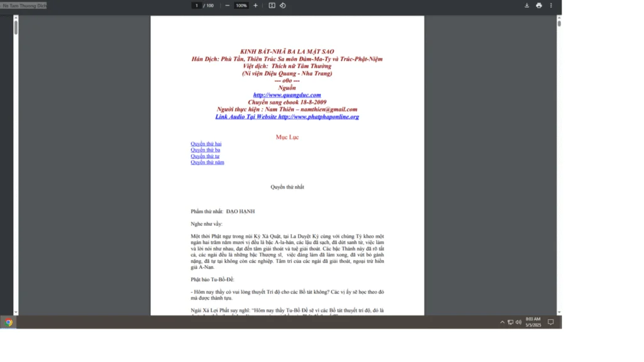This screenshot has width=644, height=362.
Task: Jump to Quyển thứ năm
Action: [x=208, y=162]
